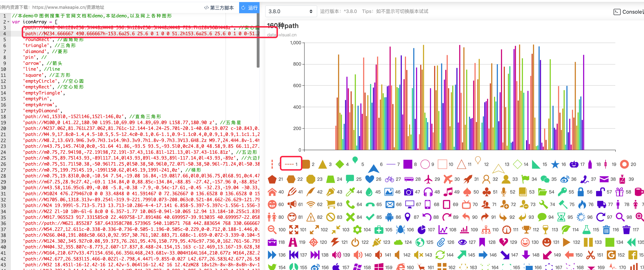This screenshot has height=270, width=644.
Task: Toggle the camera icon legend item 47
Action: [x=409, y=192]
